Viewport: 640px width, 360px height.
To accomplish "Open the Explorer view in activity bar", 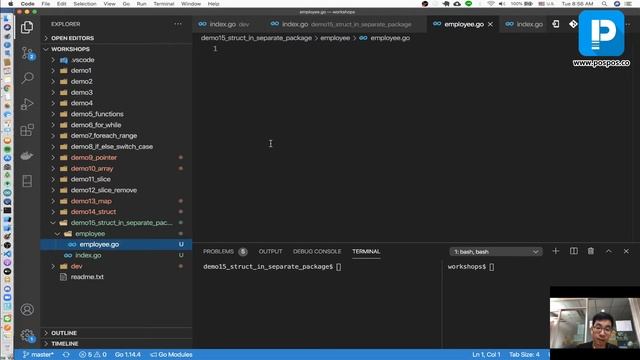I will click(27, 27).
